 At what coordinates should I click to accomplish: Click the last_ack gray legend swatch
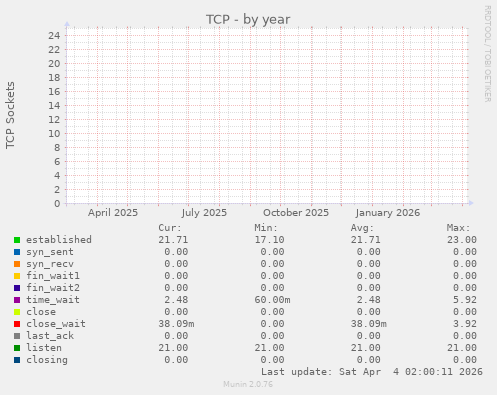[x=17, y=336]
